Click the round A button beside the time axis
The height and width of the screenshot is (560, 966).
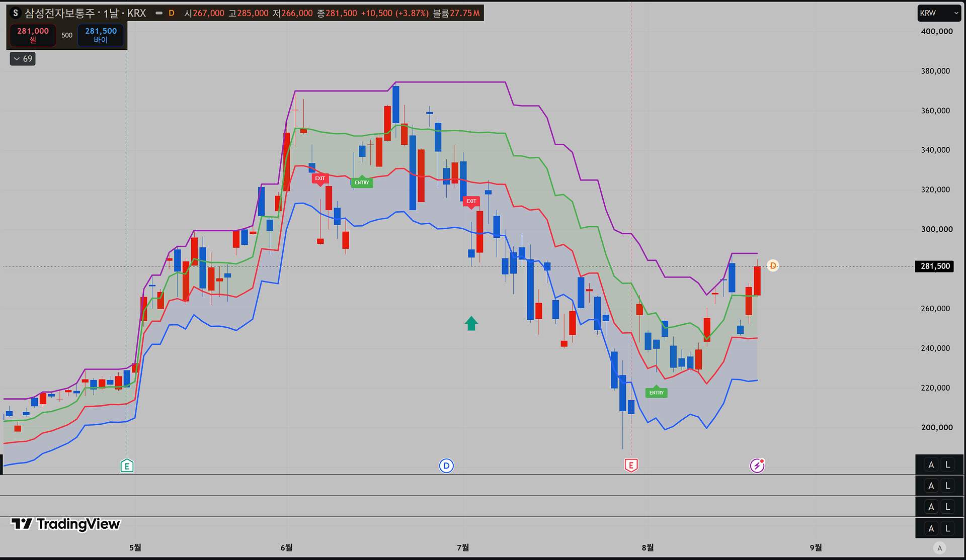point(939,548)
